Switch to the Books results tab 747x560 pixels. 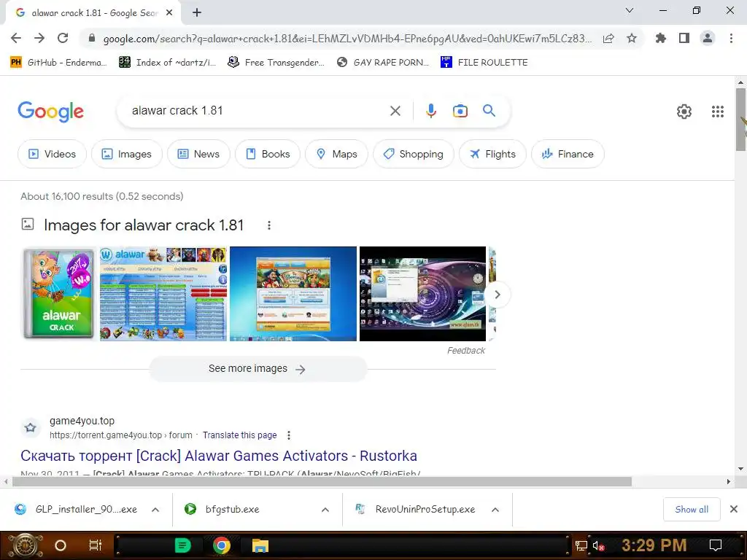click(267, 154)
